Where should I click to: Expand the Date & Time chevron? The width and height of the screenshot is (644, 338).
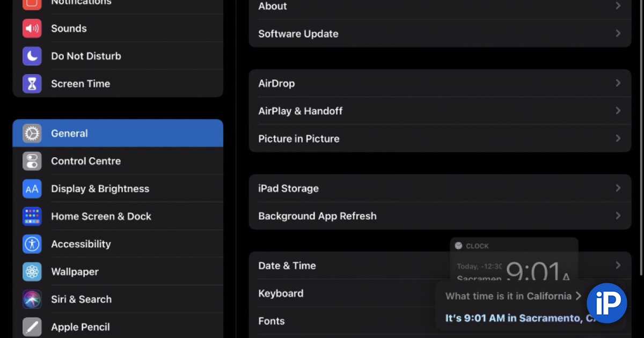[x=618, y=265]
